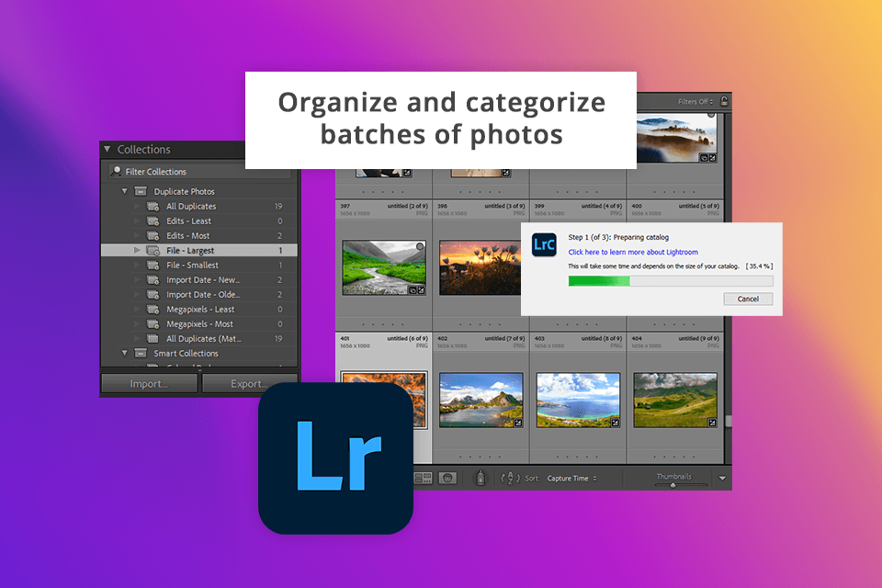Viewport: 882px width, 588px height.
Task: Click the green catalog progress bar
Action: pos(671,281)
